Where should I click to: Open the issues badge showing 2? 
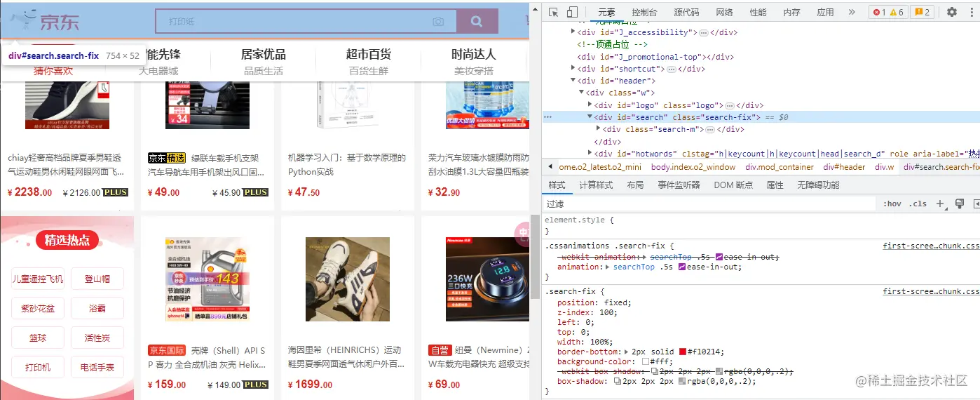tap(922, 12)
